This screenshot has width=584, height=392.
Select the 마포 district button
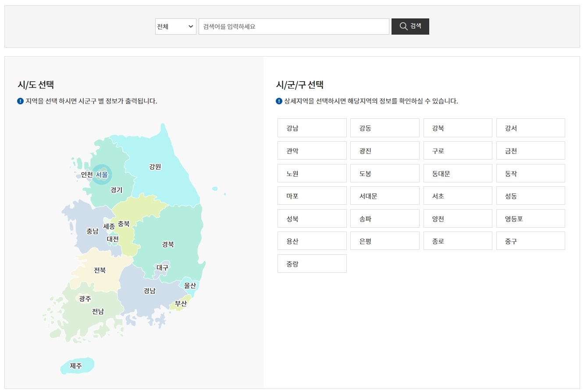(312, 196)
